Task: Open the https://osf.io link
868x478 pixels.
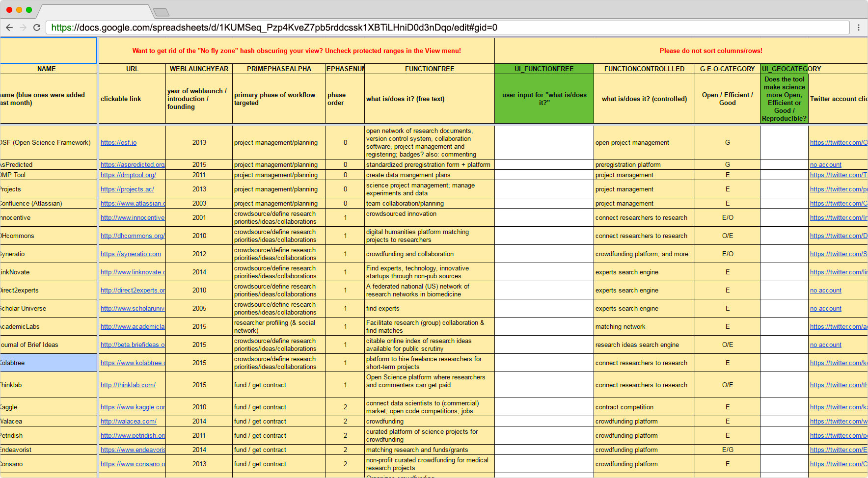Action: coord(118,143)
